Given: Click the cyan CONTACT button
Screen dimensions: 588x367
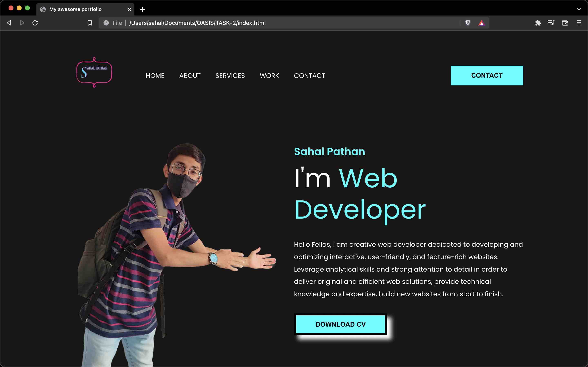Looking at the screenshot, I should pyautogui.click(x=487, y=75).
